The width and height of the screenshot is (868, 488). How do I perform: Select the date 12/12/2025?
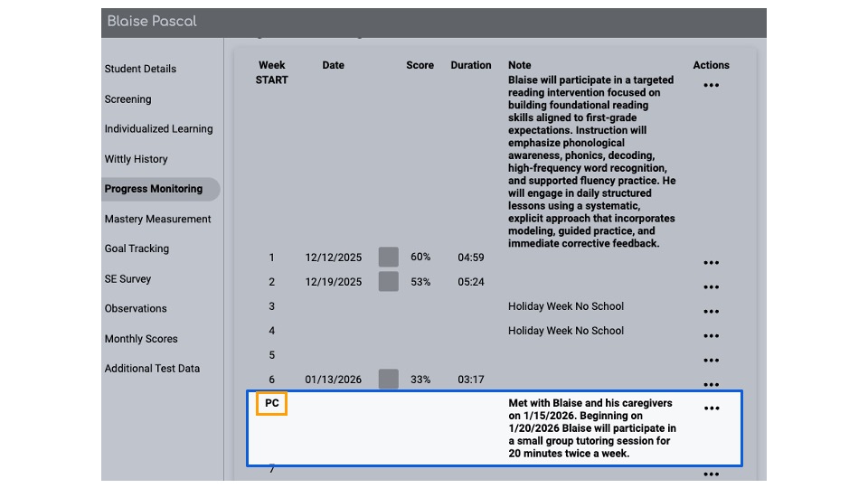334,258
